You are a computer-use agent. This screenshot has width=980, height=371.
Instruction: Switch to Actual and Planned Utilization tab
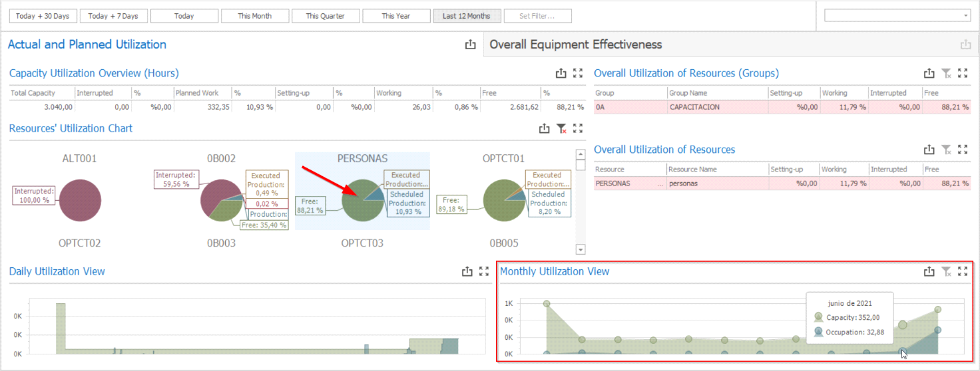tap(87, 45)
